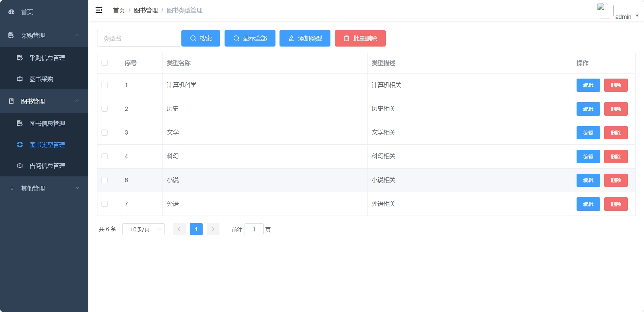The width and height of the screenshot is (644, 312).
Task: Click 首页 breadcrumb link
Action: pyautogui.click(x=119, y=10)
